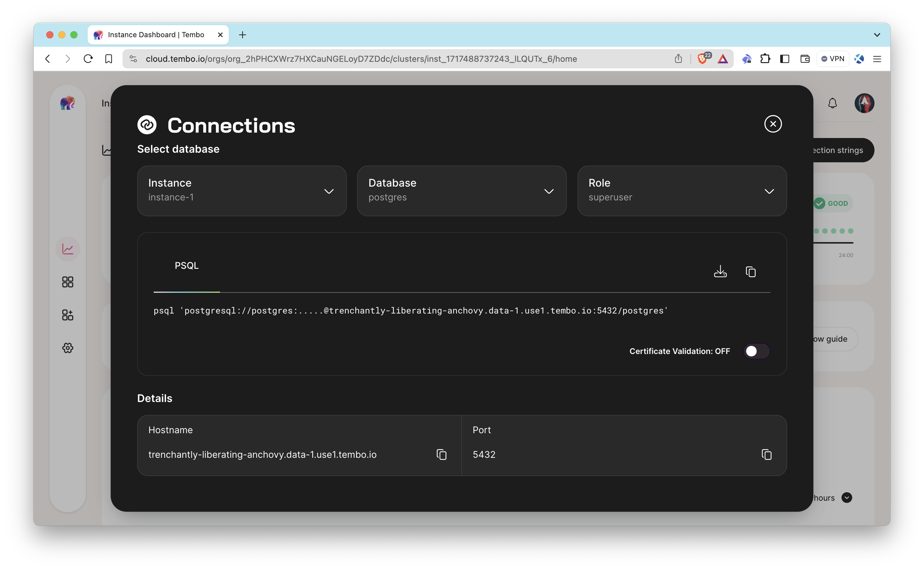
Task: Expand the tab search chevron
Action: click(877, 35)
